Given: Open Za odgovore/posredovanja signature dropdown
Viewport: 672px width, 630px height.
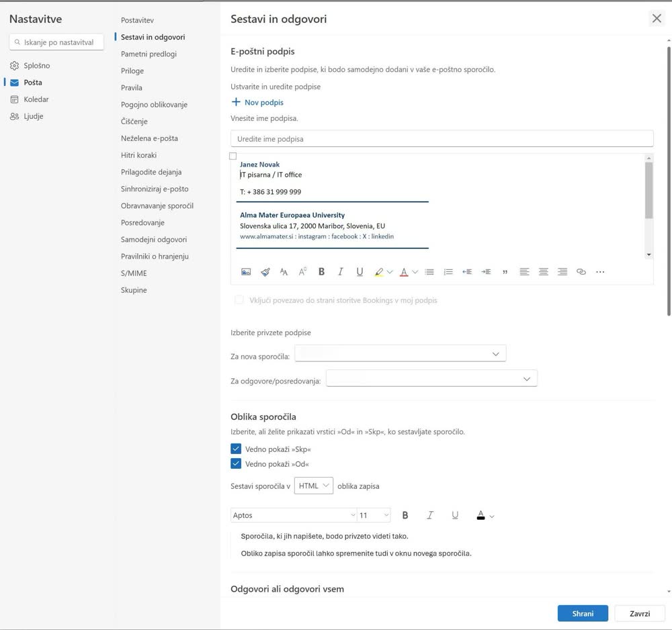Looking at the screenshot, I should [x=431, y=379].
